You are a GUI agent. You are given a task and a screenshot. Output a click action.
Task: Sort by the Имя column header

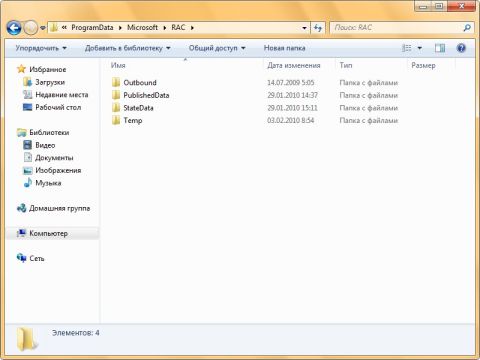(x=118, y=65)
